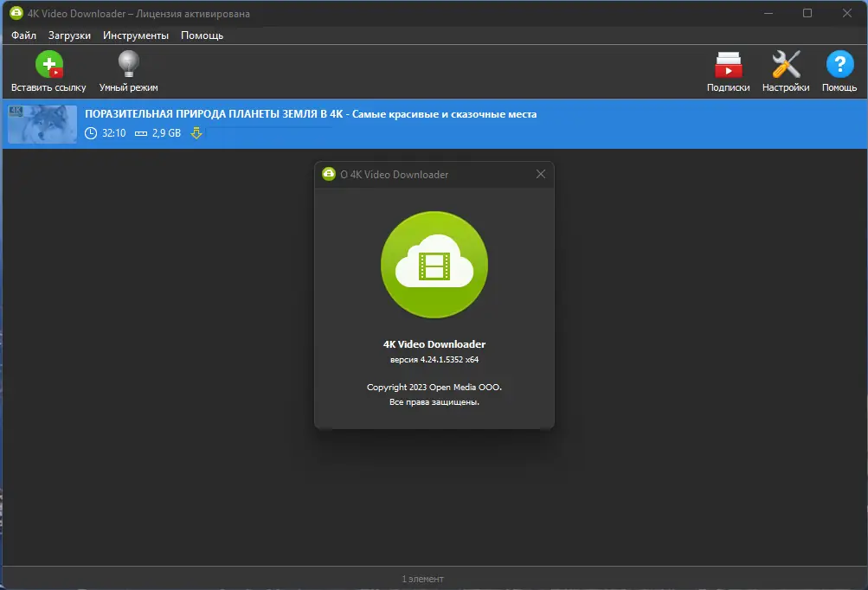This screenshot has width=868, height=590.
Task: Open the Загрузки menu
Action: pyautogui.click(x=69, y=35)
